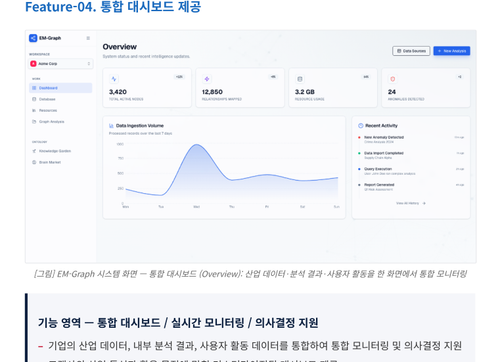
Task: Click the Feature-04 heading text
Action: pos(113,7)
